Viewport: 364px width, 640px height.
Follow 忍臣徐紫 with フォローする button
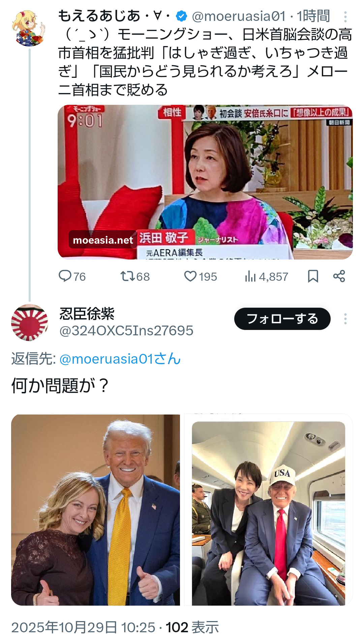(282, 319)
